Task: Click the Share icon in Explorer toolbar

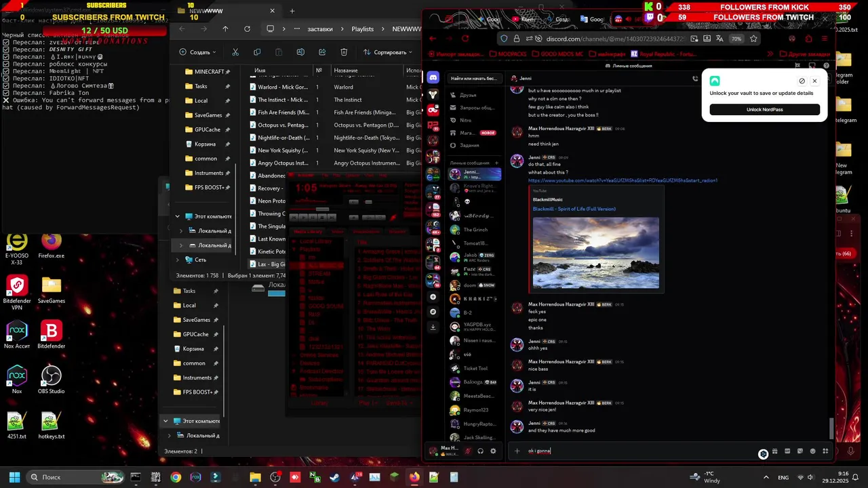Action: click(322, 52)
